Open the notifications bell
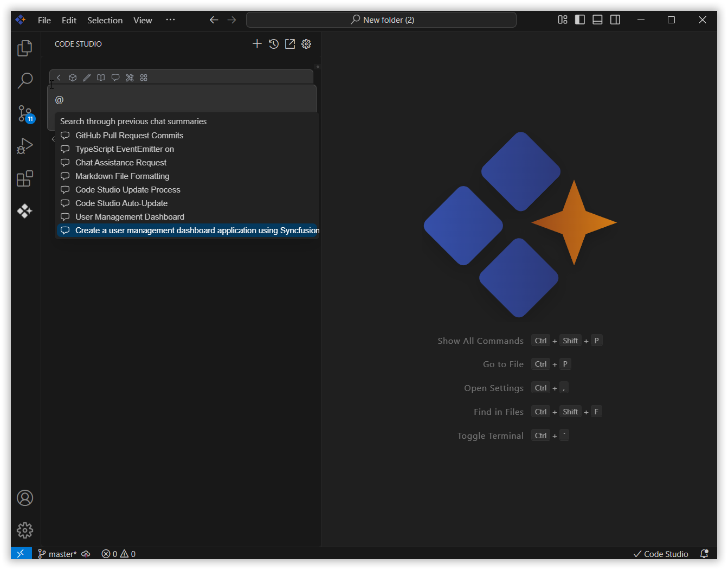This screenshot has height=570, width=728. pyautogui.click(x=704, y=554)
